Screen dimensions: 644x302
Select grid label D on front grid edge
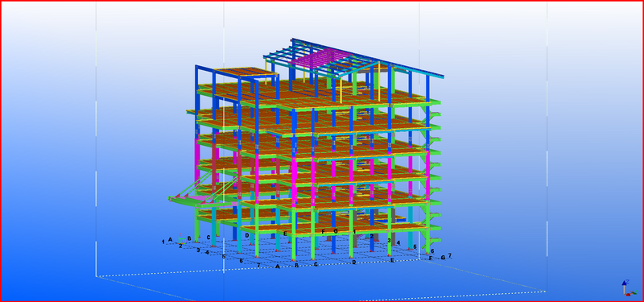pos(353,262)
